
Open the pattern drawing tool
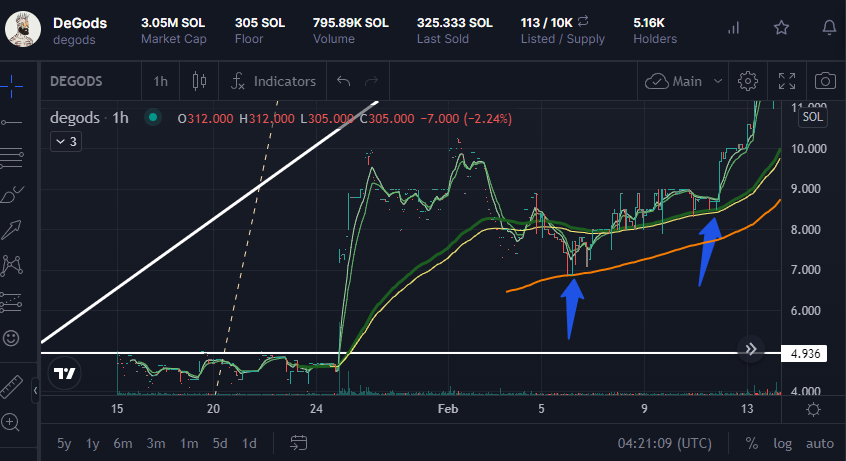point(11,265)
